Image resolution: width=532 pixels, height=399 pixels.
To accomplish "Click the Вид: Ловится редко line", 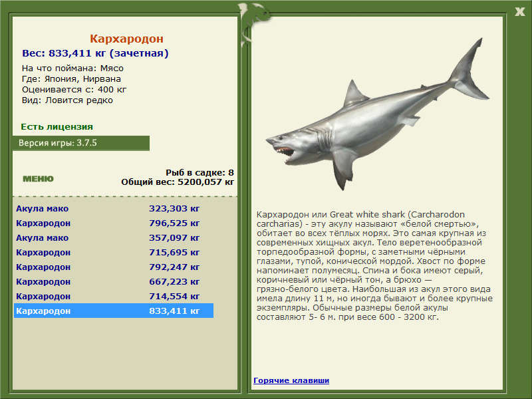I will [x=67, y=100].
